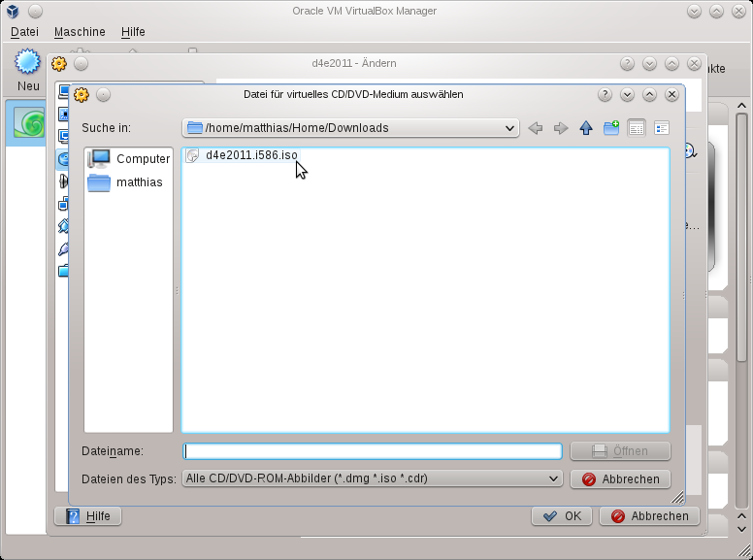This screenshot has width=753, height=560.
Task: Switch to list view icon
Action: point(637,128)
